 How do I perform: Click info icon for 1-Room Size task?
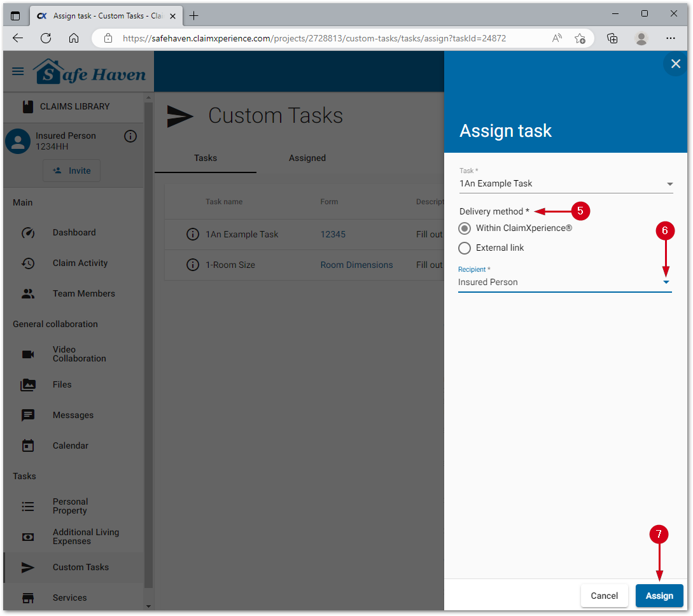[x=193, y=265]
